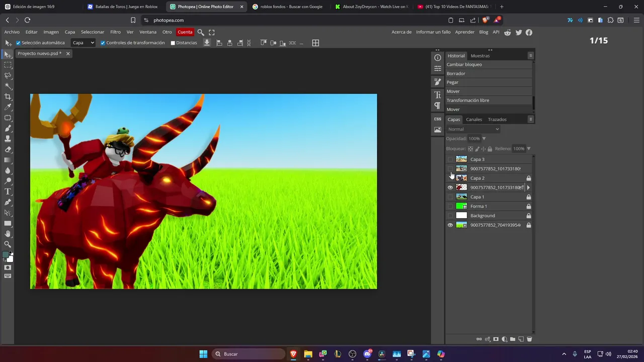Screen dimensions: 644x362
Task: Select Transformación libre history step
Action: coord(489,100)
